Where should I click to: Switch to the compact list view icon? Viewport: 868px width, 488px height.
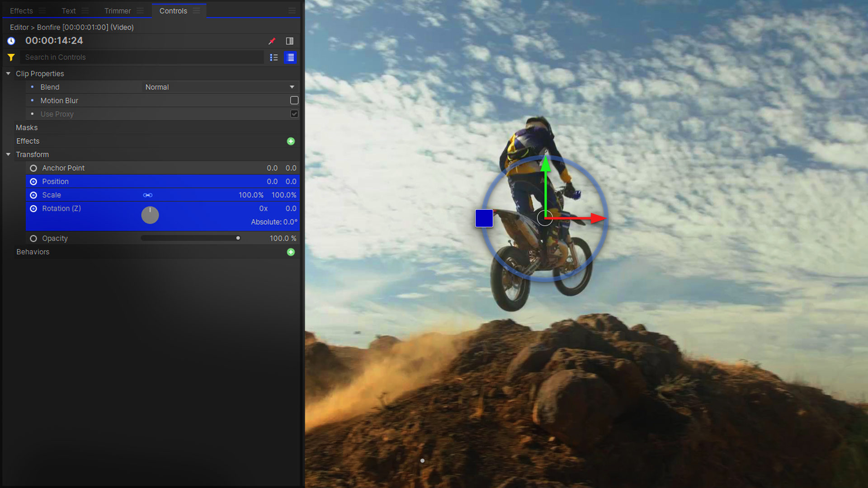click(274, 57)
